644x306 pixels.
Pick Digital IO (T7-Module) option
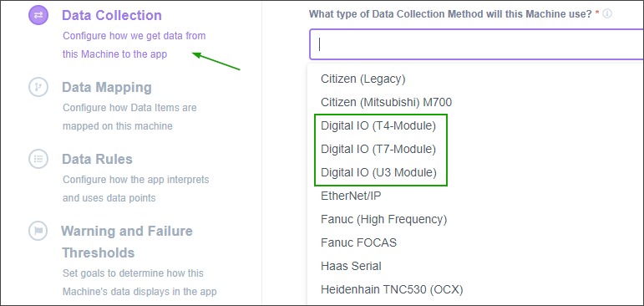click(475, 149)
